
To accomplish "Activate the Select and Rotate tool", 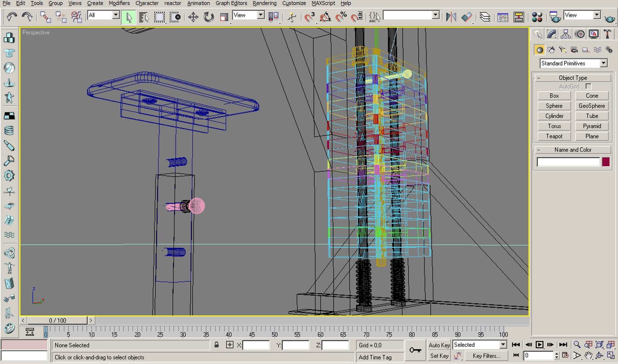I will 209,17.
